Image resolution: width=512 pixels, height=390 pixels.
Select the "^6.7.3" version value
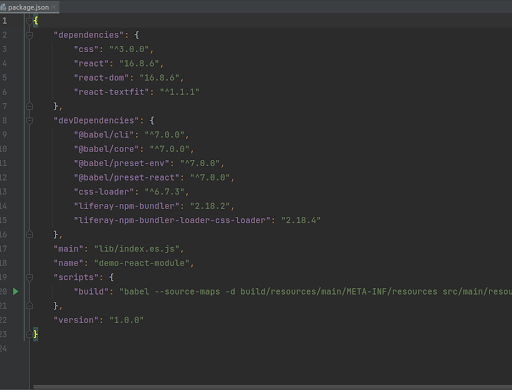click(x=164, y=192)
